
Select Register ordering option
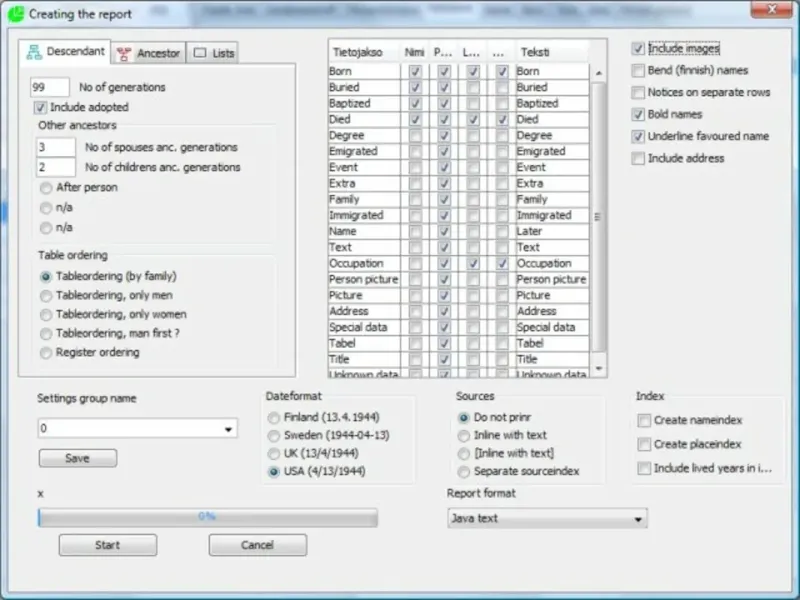pyautogui.click(x=46, y=353)
